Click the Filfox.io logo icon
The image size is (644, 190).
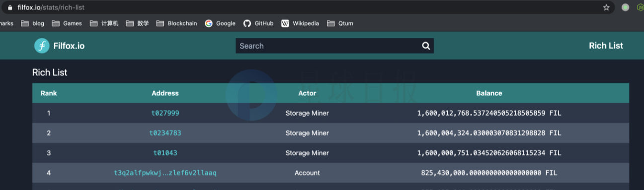(x=42, y=46)
